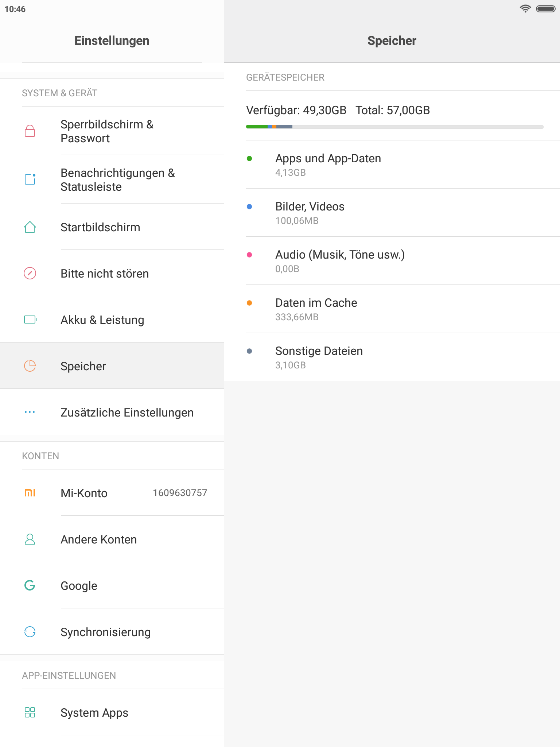Viewport: 560px width, 747px height.
Task: Select Akku & Leistung in the list
Action: click(102, 320)
